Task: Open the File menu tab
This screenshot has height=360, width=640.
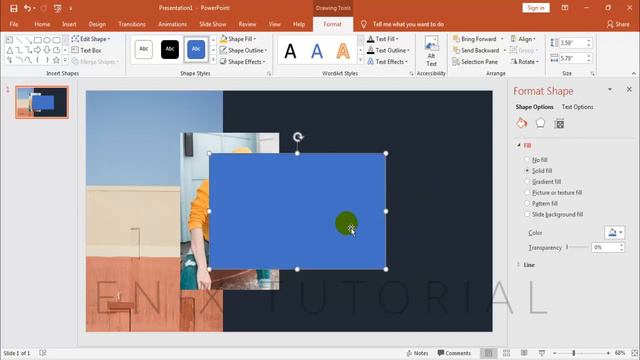Action: [x=14, y=24]
